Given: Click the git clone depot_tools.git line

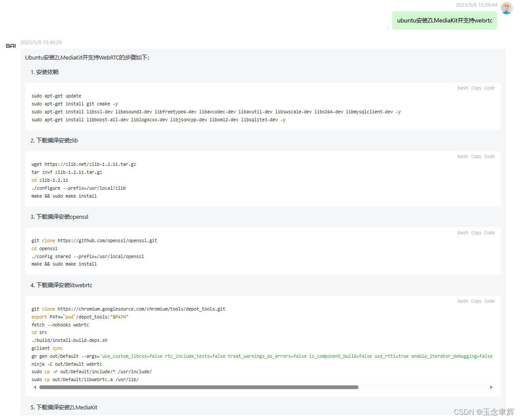Looking at the screenshot, I should (x=128, y=309).
